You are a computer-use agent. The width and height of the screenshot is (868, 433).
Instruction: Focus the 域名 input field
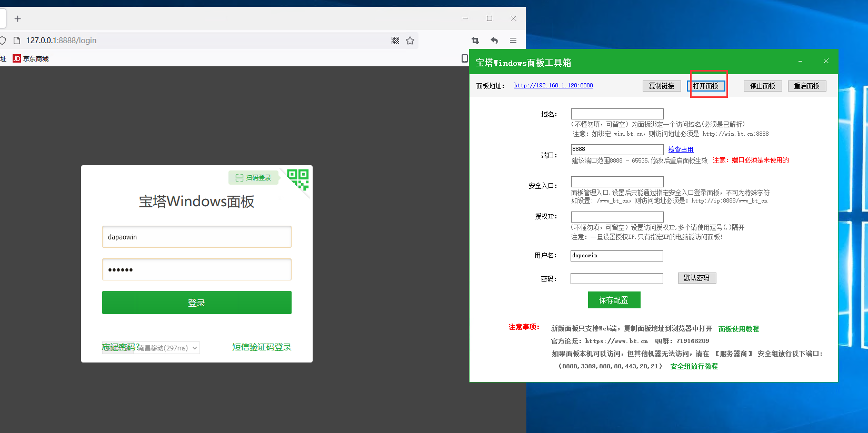pos(617,114)
